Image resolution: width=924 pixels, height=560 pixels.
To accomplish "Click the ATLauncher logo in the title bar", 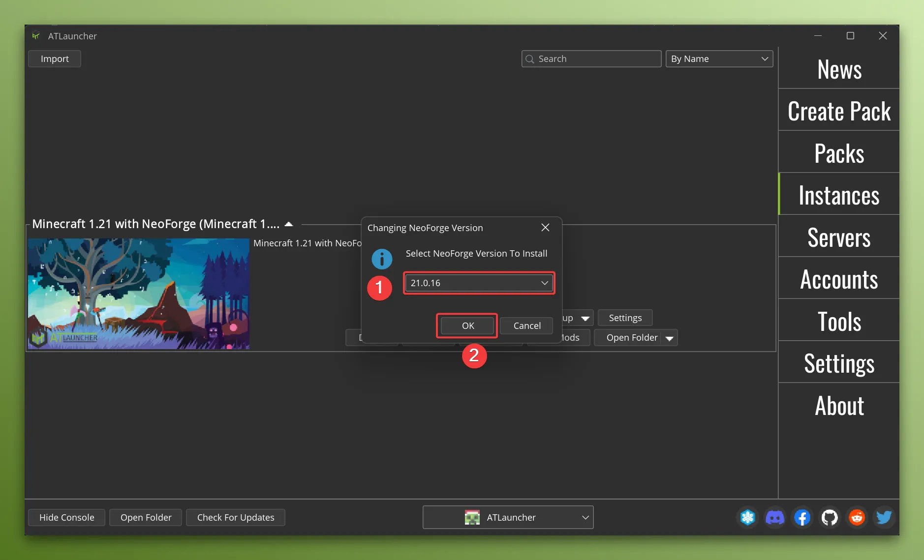I will click(35, 35).
